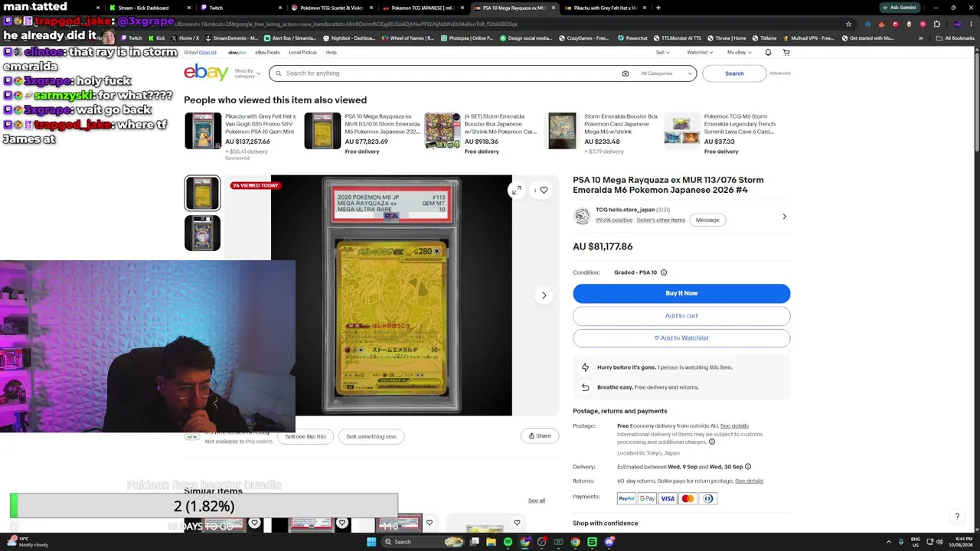
Task: Open the eBay notifications bell
Action: point(768,52)
